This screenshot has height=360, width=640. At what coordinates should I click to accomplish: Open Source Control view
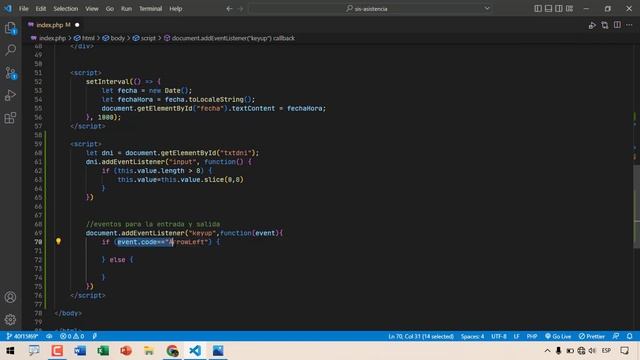coord(11,73)
